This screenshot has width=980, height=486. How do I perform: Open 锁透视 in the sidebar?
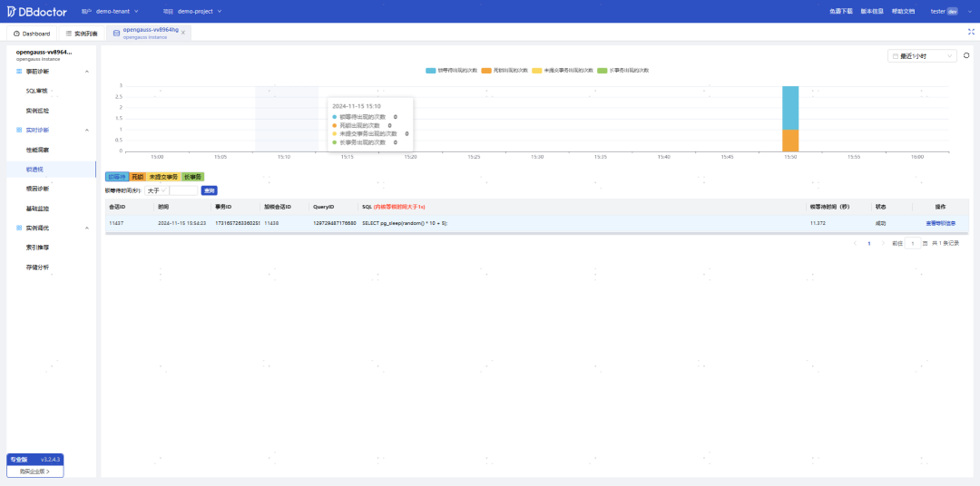[34, 170]
